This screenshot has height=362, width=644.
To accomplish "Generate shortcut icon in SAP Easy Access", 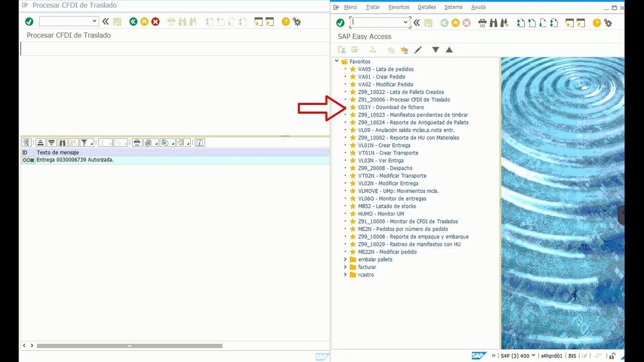I will tap(581, 23).
